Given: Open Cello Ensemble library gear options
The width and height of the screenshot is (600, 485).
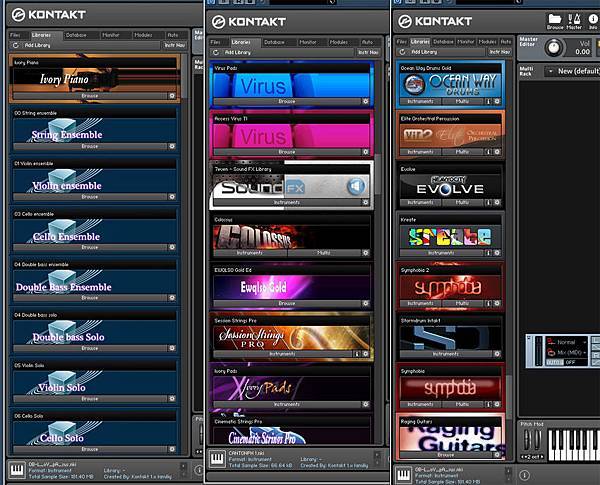Looking at the screenshot, I should click(x=172, y=247).
